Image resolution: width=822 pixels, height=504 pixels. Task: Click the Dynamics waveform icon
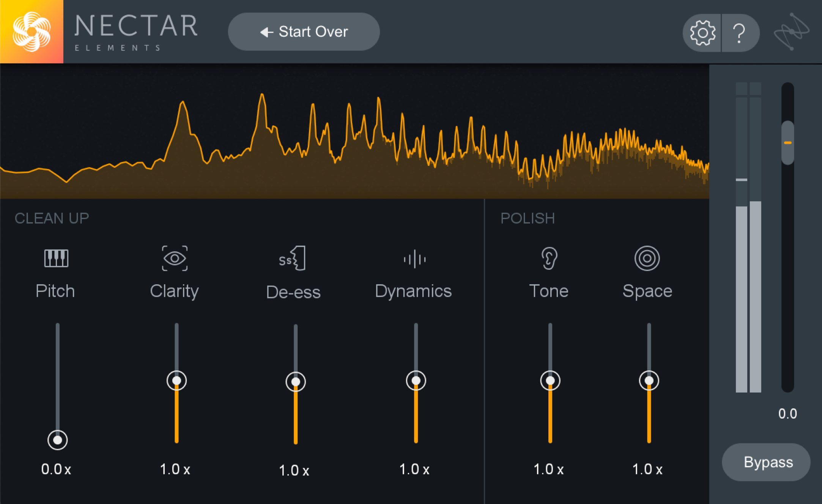[415, 259]
